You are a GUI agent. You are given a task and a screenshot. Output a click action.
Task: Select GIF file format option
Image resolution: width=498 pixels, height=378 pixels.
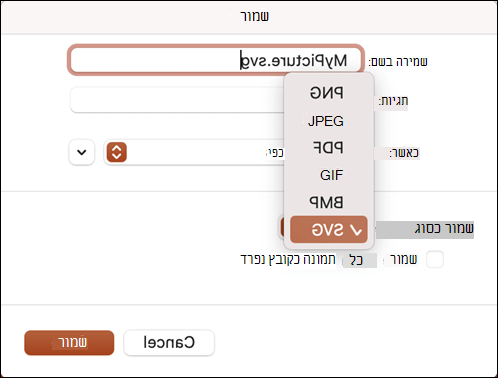(x=331, y=175)
